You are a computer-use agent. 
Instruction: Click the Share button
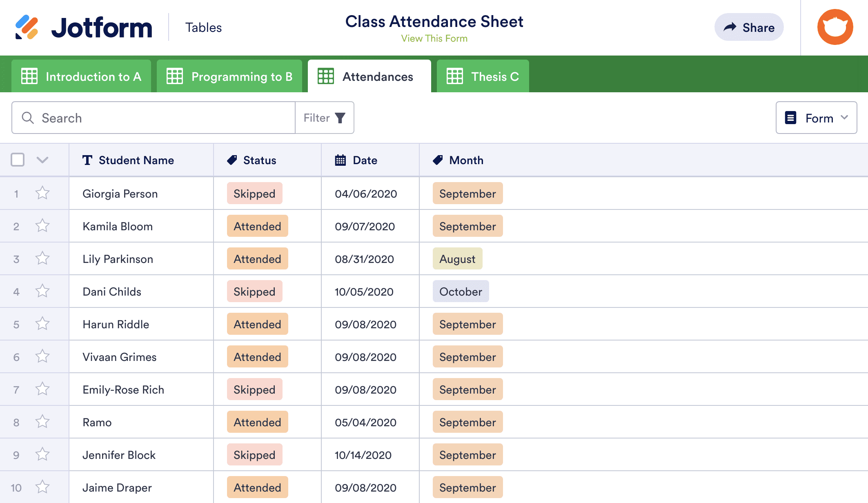click(x=749, y=27)
